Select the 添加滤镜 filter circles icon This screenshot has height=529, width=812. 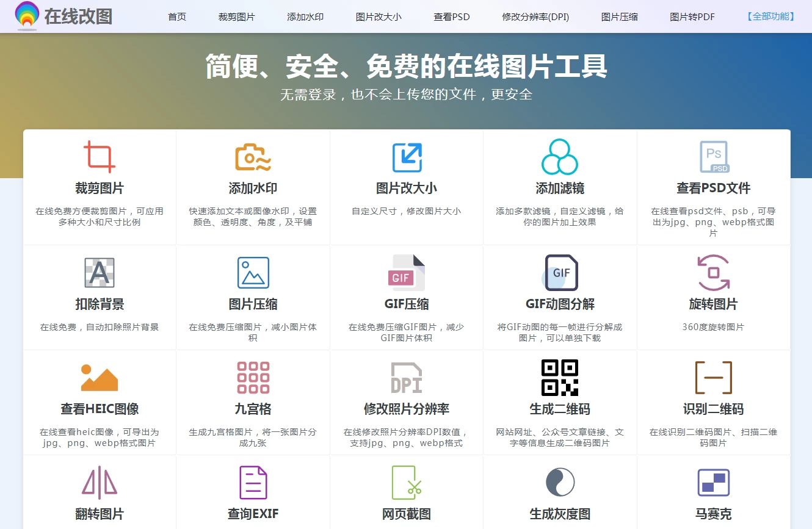pos(560,157)
